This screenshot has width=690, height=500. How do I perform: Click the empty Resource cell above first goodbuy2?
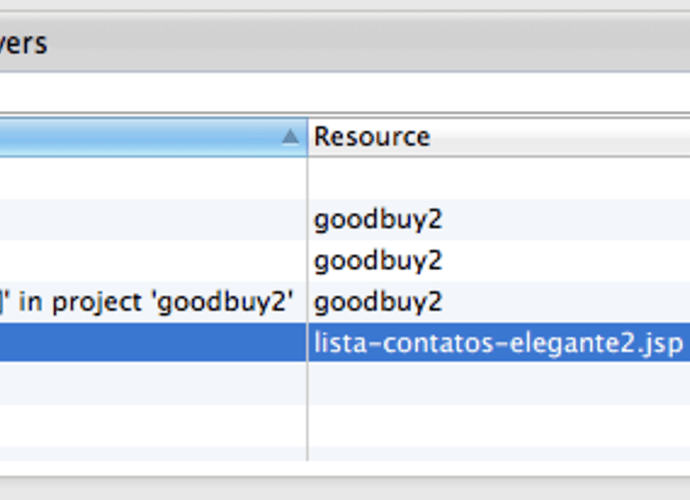click(499, 178)
